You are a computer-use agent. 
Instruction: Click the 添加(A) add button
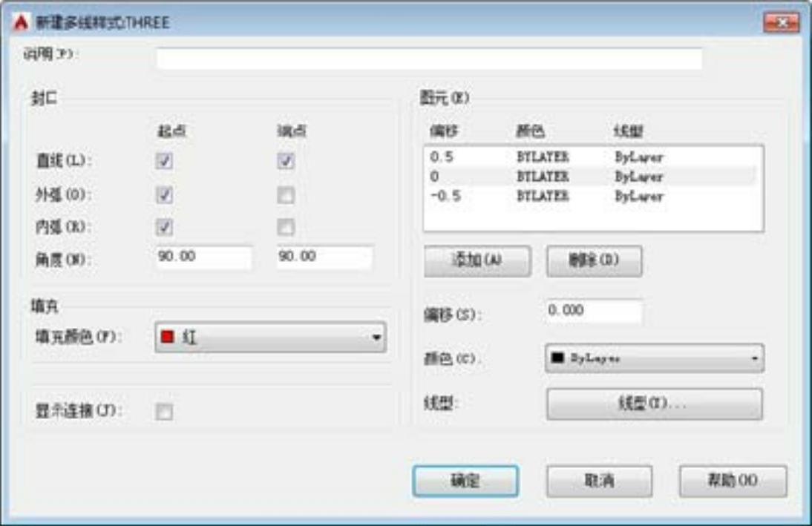(x=477, y=260)
